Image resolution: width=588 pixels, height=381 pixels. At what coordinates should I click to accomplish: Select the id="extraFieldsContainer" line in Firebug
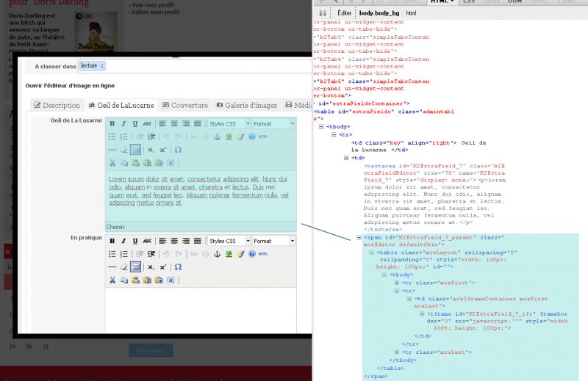tap(364, 104)
